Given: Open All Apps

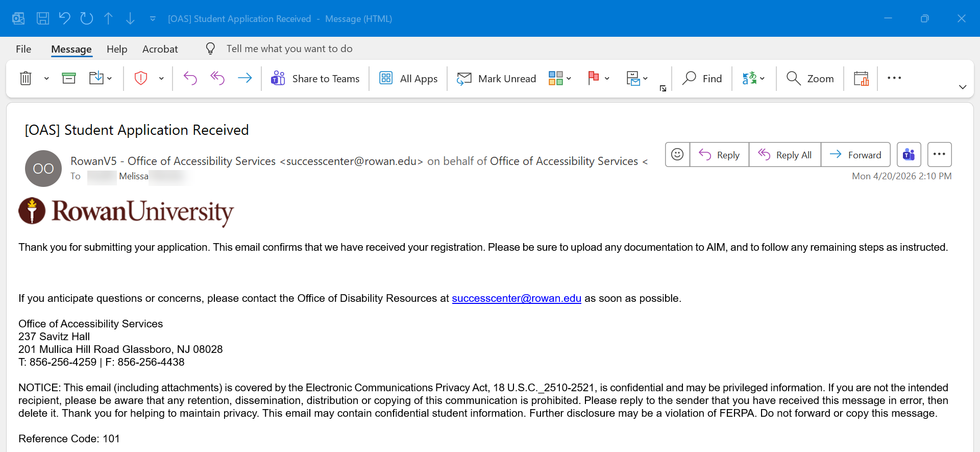Looking at the screenshot, I should pos(408,78).
